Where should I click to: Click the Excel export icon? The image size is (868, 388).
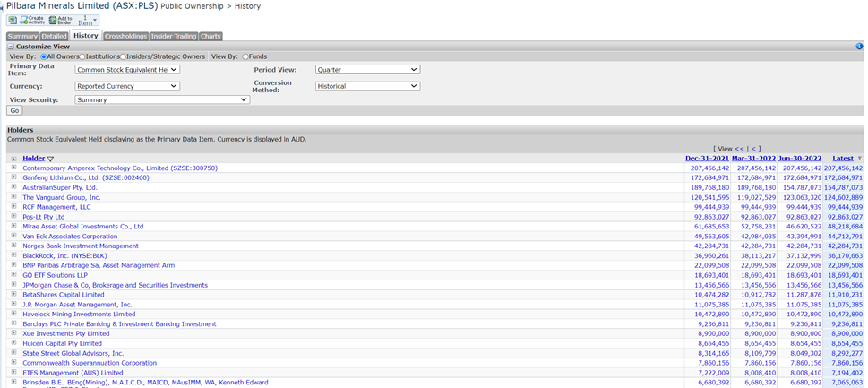pos(13,21)
